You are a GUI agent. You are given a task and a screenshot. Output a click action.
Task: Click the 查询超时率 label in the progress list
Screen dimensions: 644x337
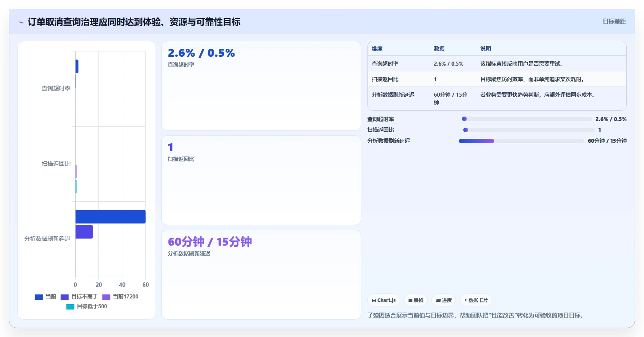pyautogui.click(x=381, y=119)
